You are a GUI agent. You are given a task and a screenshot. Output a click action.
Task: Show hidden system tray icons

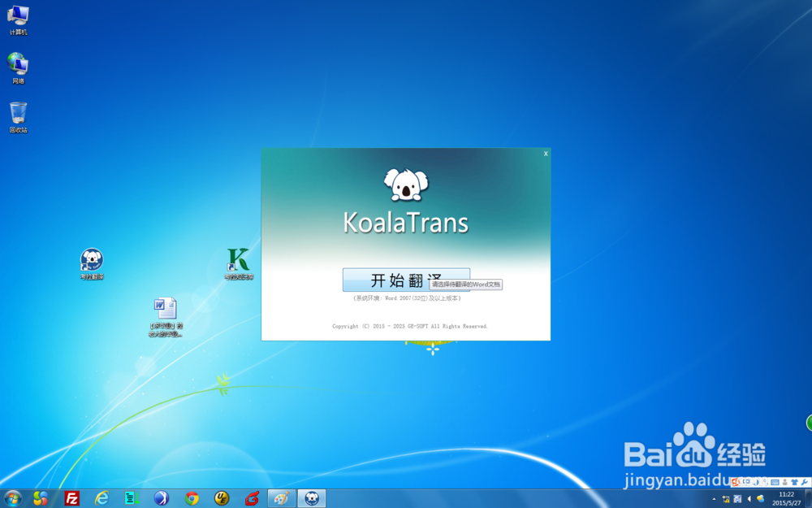(x=714, y=499)
